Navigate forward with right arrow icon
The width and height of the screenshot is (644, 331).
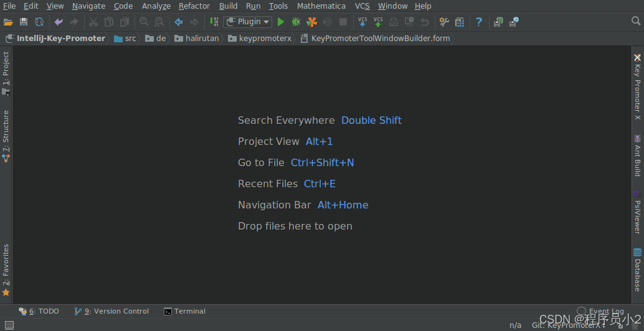[x=194, y=22]
